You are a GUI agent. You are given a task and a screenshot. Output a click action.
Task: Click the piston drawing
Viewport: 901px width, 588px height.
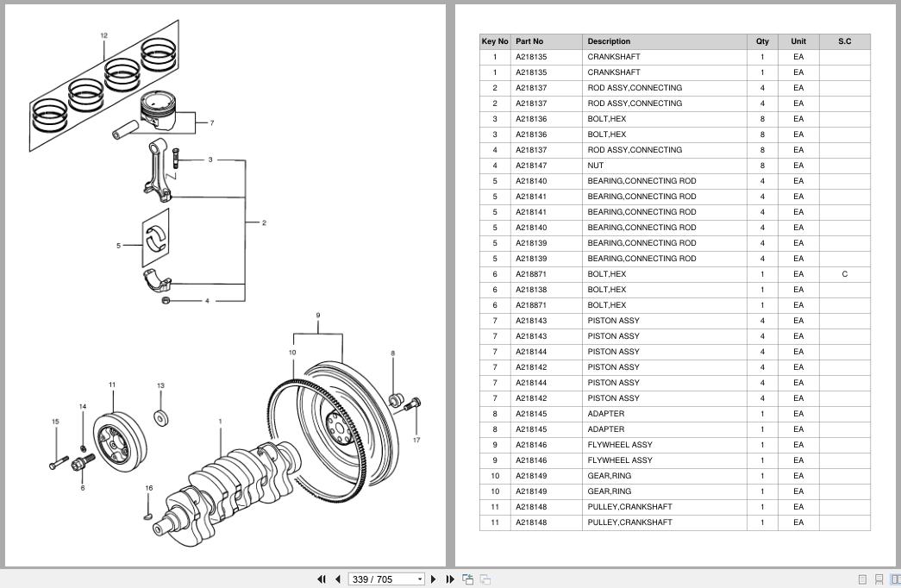(x=158, y=109)
